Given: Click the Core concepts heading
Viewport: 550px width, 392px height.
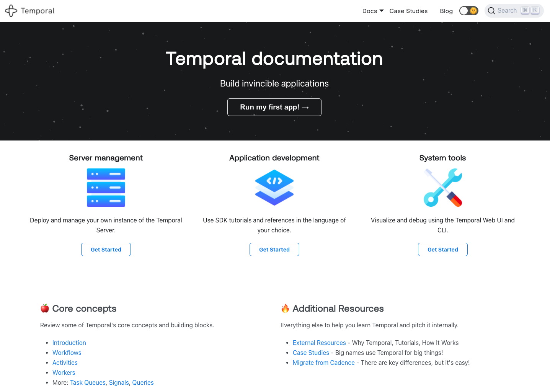Looking at the screenshot, I should (84, 309).
